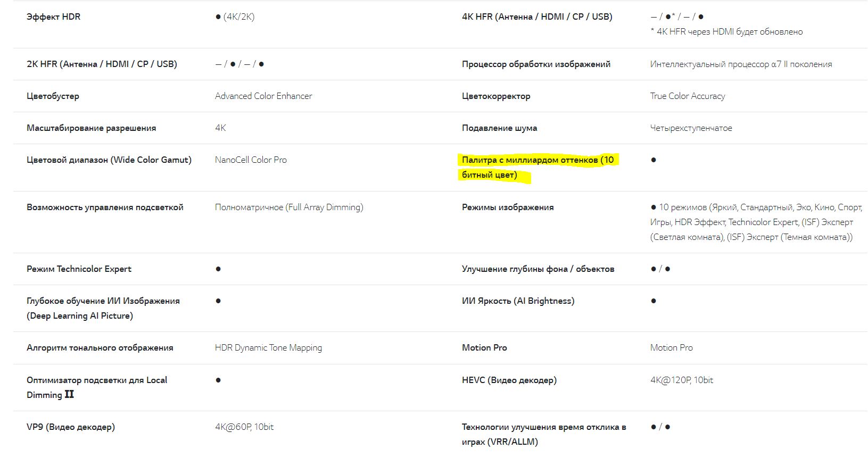Click the bullet beside ИИ Яркость (AI Brightness)
Image resolution: width=868 pixels, height=457 pixels.
(x=654, y=301)
